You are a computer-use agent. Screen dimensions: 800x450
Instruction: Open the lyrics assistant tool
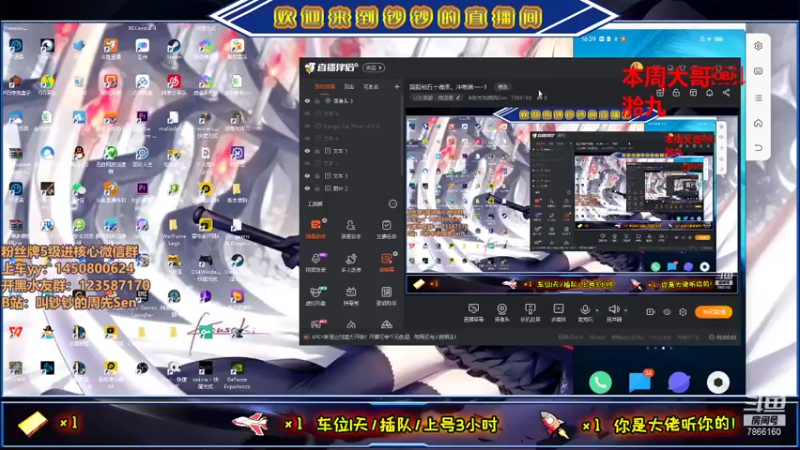pos(386,295)
